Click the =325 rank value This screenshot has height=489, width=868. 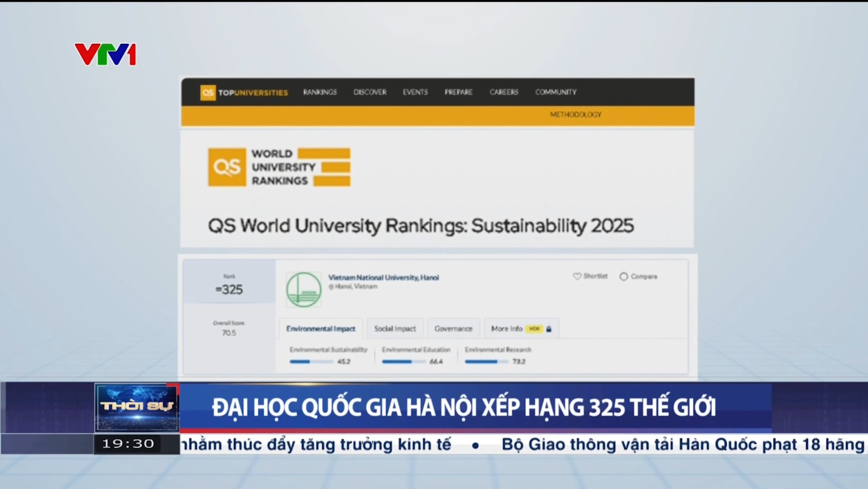click(x=229, y=290)
